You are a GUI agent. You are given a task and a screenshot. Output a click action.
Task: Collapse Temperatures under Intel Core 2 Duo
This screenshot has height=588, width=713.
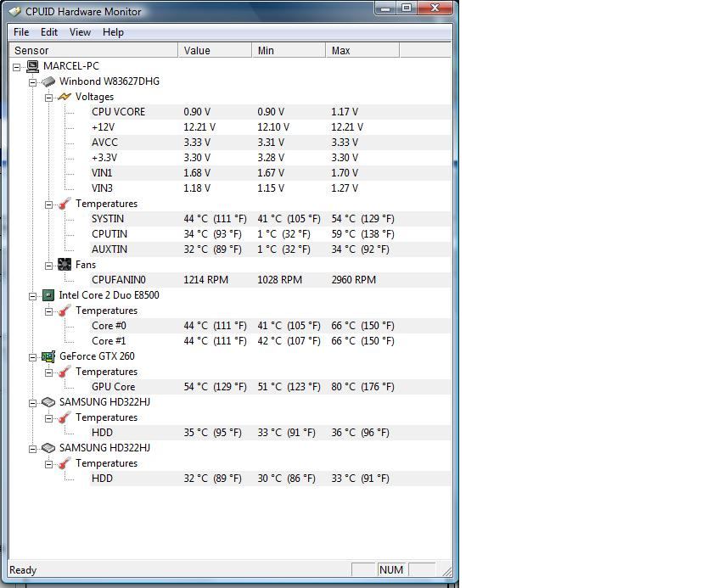tap(48, 311)
